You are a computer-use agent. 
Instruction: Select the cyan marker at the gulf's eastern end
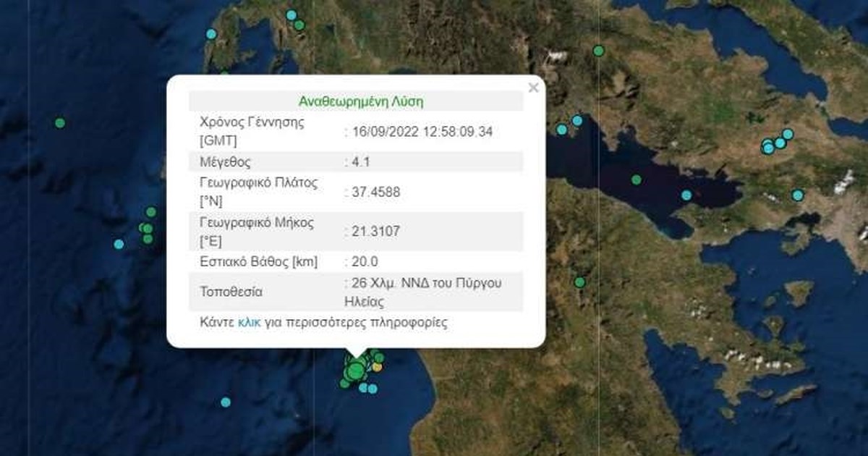tap(686, 195)
